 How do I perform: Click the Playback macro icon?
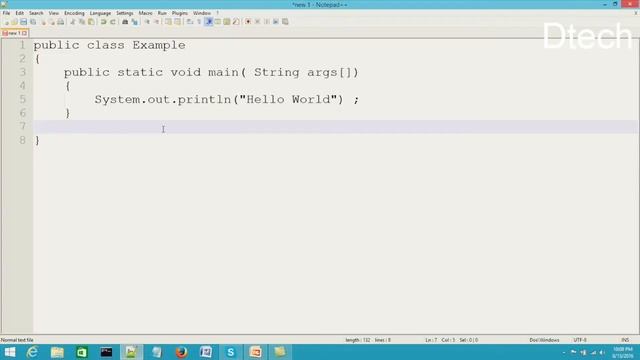[x=266, y=22]
